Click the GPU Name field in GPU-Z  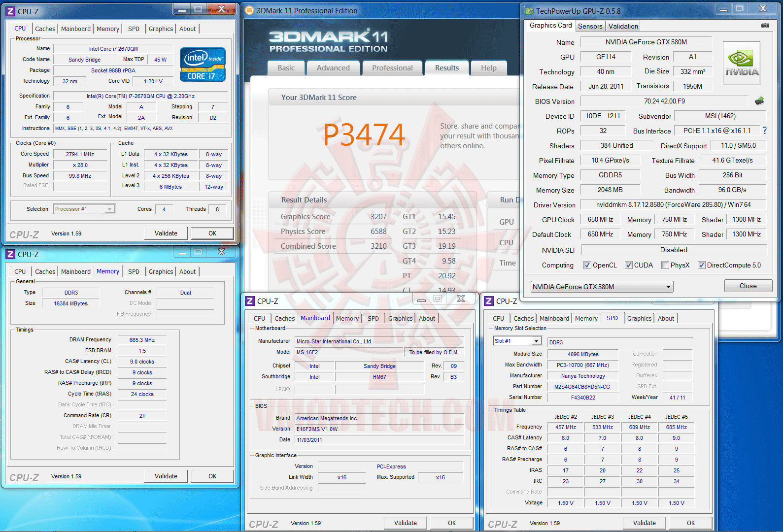click(x=646, y=42)
